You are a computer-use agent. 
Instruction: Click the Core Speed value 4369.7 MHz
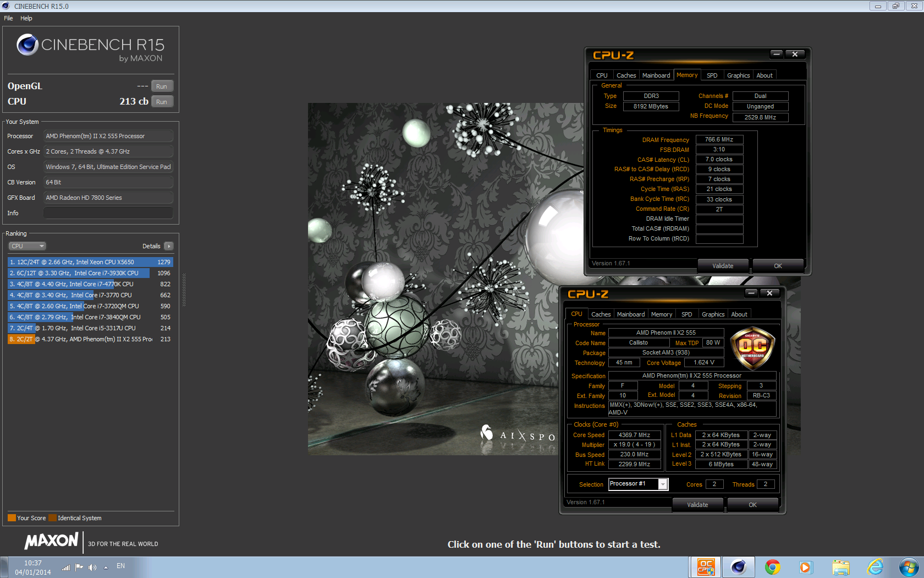coord(634,435)
